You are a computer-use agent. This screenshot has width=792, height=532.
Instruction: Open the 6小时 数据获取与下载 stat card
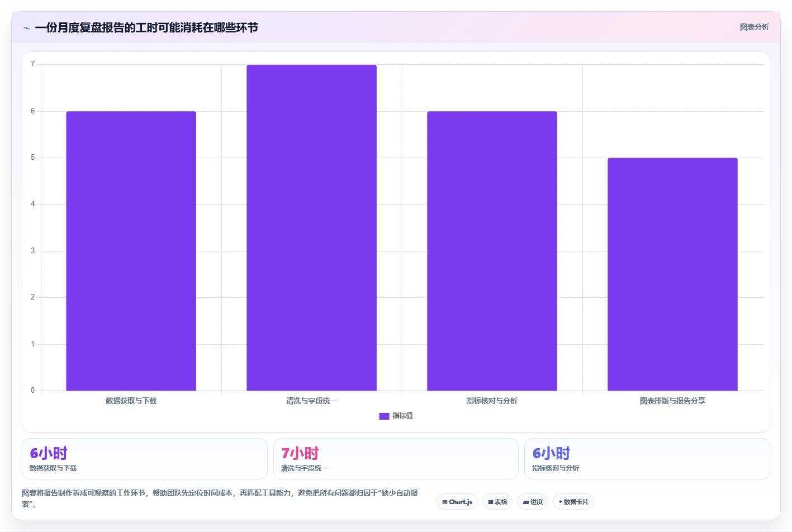pyautogui.click(x=145, y=459)
